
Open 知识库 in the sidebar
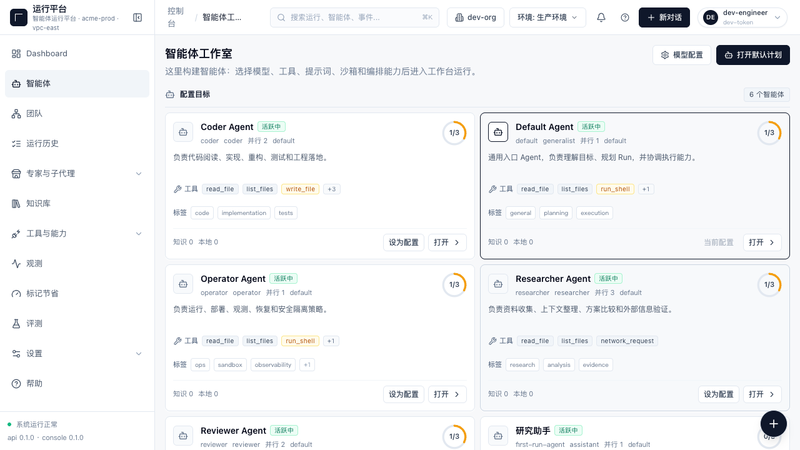pos(77,204)
